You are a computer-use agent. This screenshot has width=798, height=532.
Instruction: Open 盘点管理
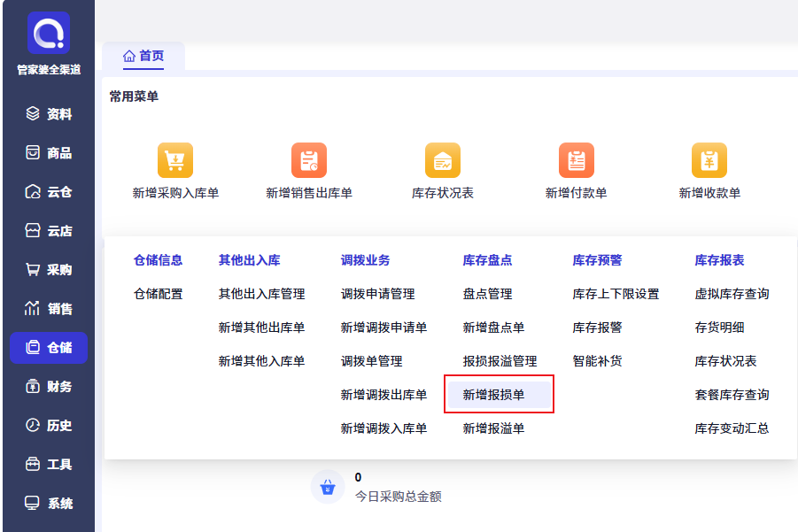487,294
